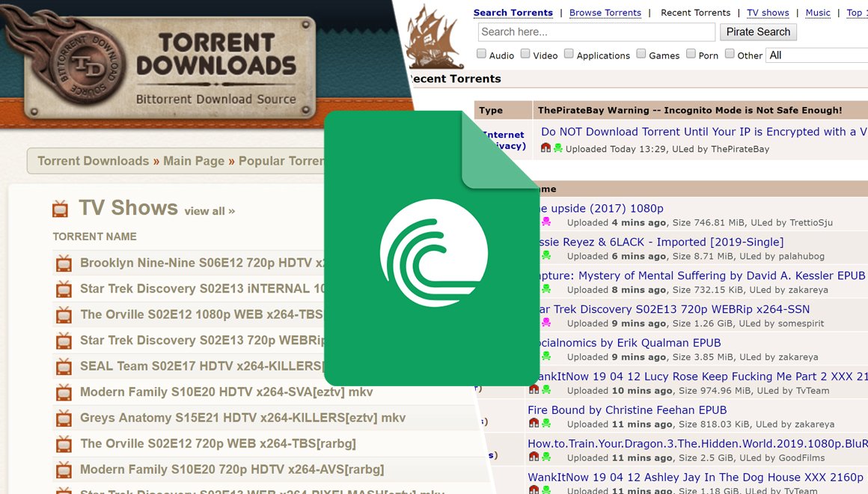Click the green BitTorrent file icon
The width and height of the screenshot is (868, 494).
click(432, 248)
